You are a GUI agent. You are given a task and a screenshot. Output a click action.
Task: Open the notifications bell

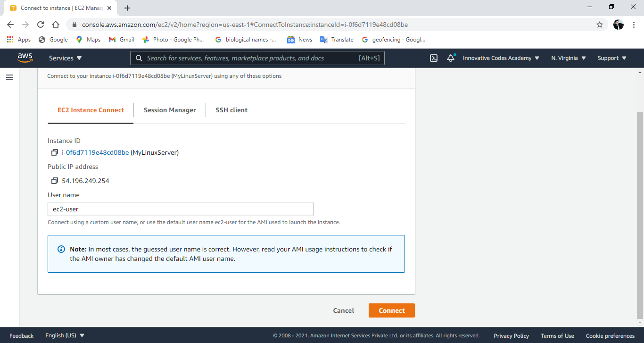pos(450,58)
